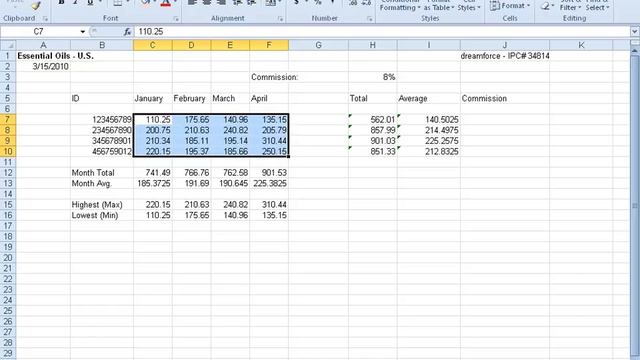Select row 12 header

8,173
